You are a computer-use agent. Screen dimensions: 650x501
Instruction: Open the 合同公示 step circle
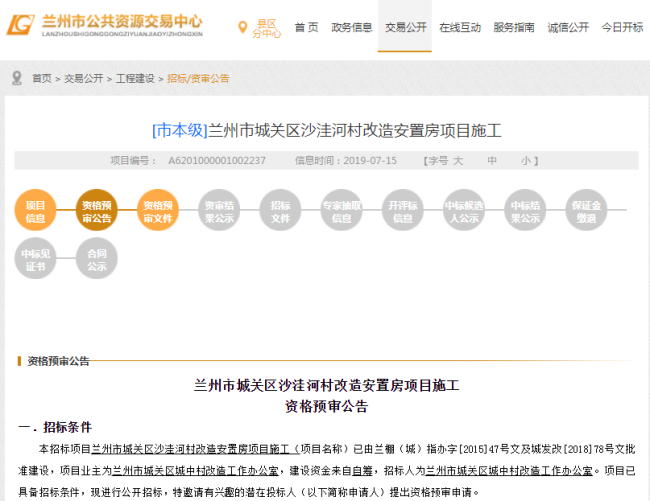(97, 259)
